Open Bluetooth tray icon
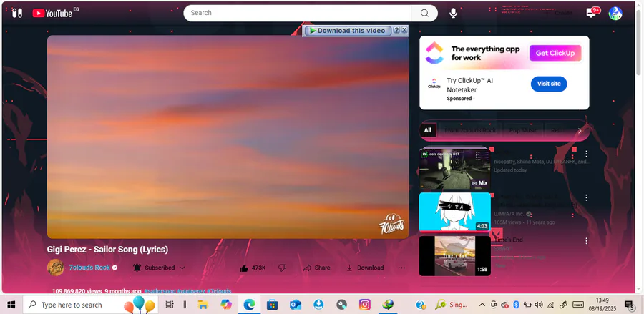 click(516, 305)
